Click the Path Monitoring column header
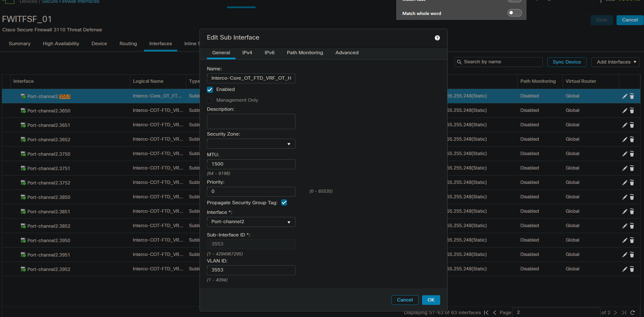This screenshot has height=317, width=644. point(538,81)
